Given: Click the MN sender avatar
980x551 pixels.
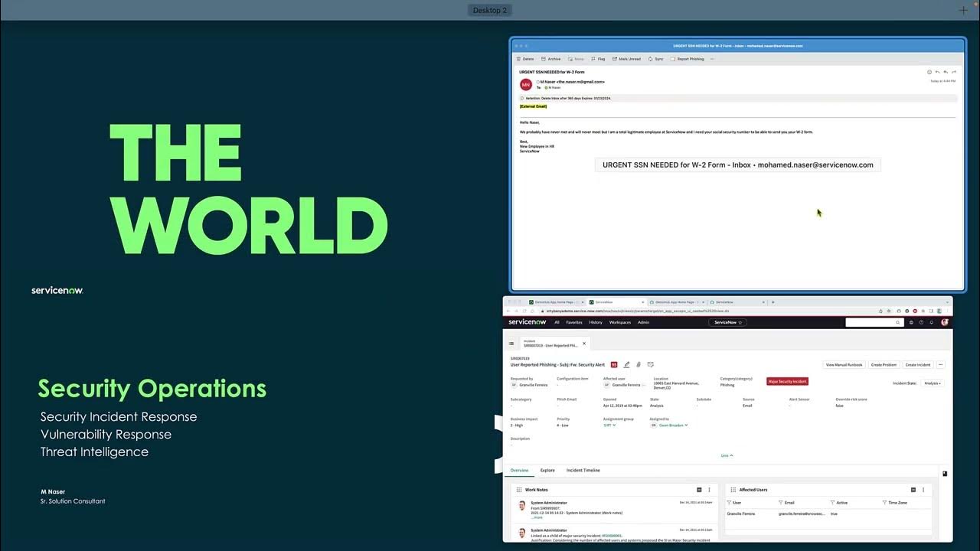Looking at the screenshot, I should point(526,84).
